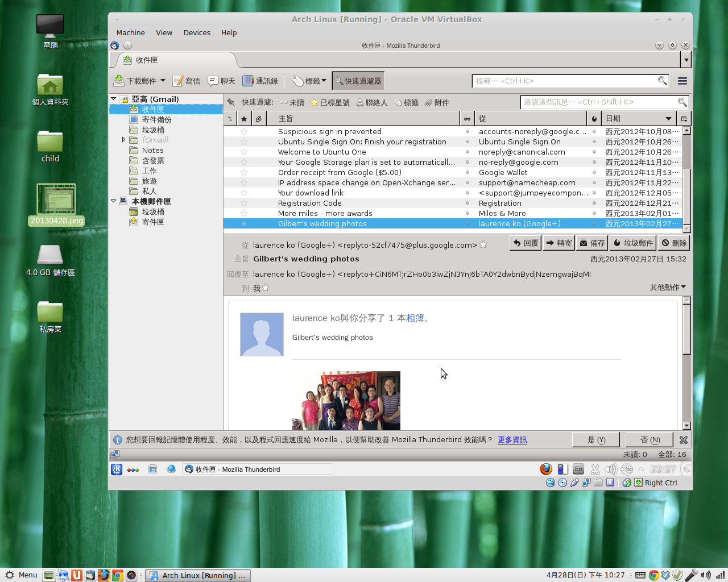The width and height of the screenshot is (728, 582).
Task: Star the 'Welcome to Ubuntu One' message
Action: click(x=244, y=152)
